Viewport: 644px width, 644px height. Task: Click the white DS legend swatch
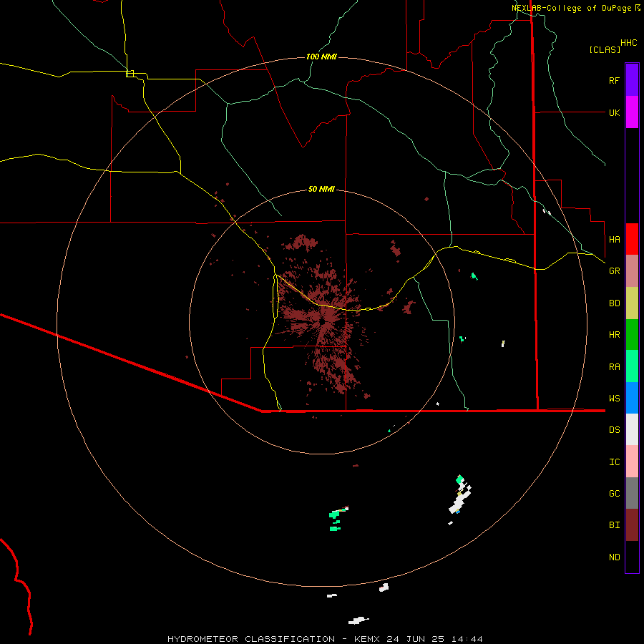tap(632, 429)
